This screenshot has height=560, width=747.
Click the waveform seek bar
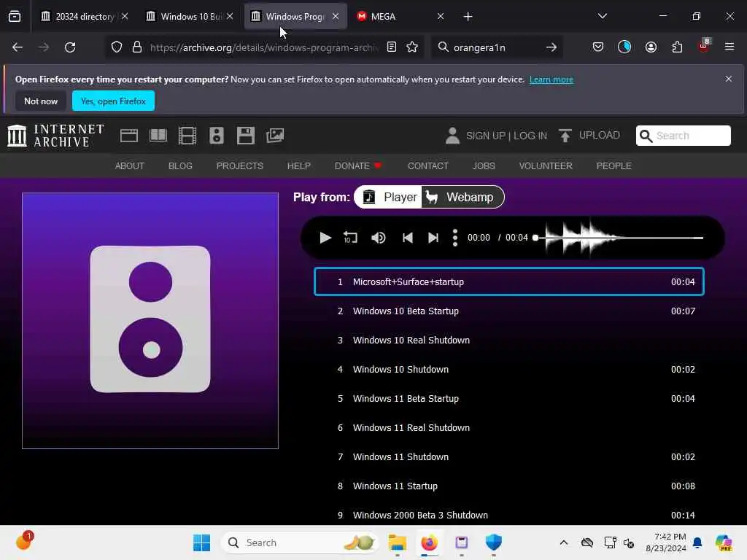pos(619,238)
